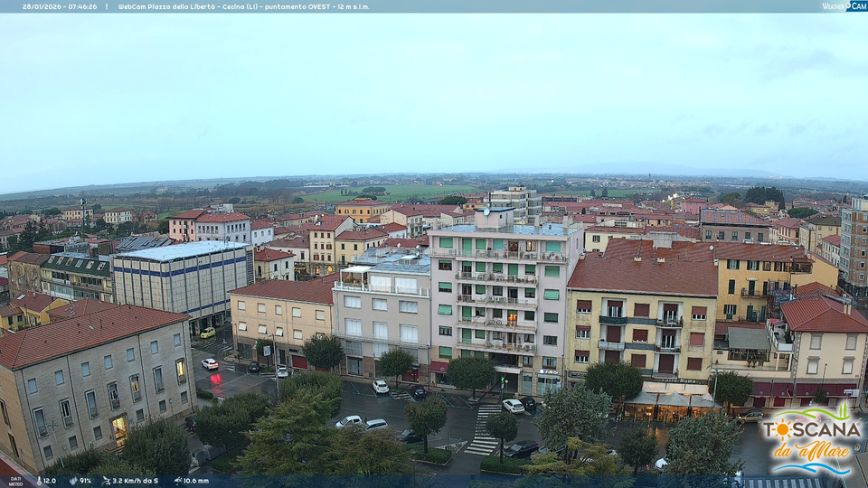868x488 pixels.
Task: Select the wind reading 3.2 Km/h da S
Action: (135, 481)
